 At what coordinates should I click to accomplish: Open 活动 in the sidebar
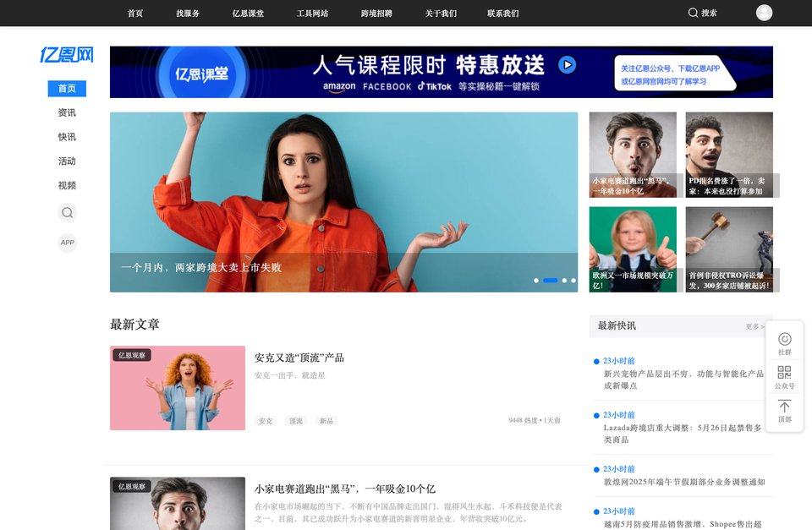pos(67,161)
